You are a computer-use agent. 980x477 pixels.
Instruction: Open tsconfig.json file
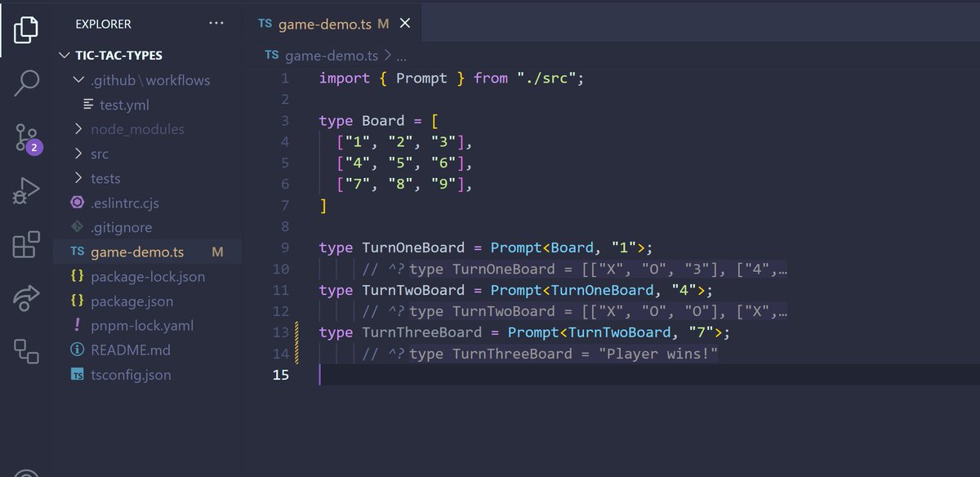131,375
